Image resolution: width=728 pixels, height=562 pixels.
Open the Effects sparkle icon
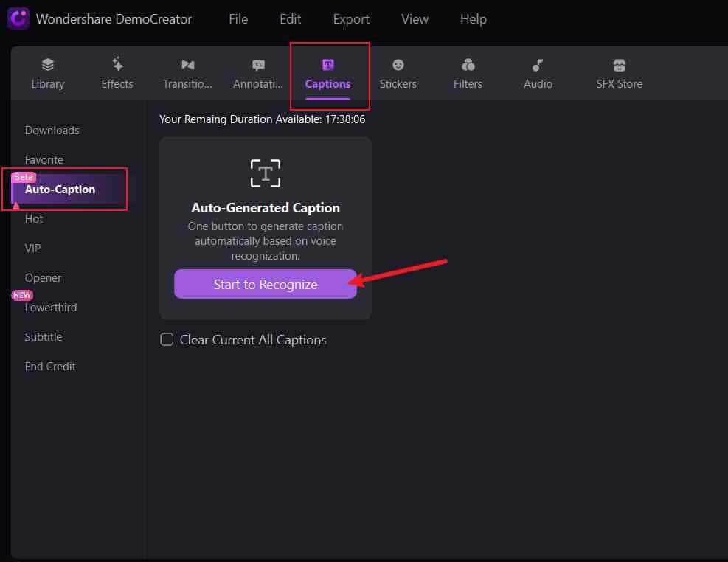coord(117,65)
